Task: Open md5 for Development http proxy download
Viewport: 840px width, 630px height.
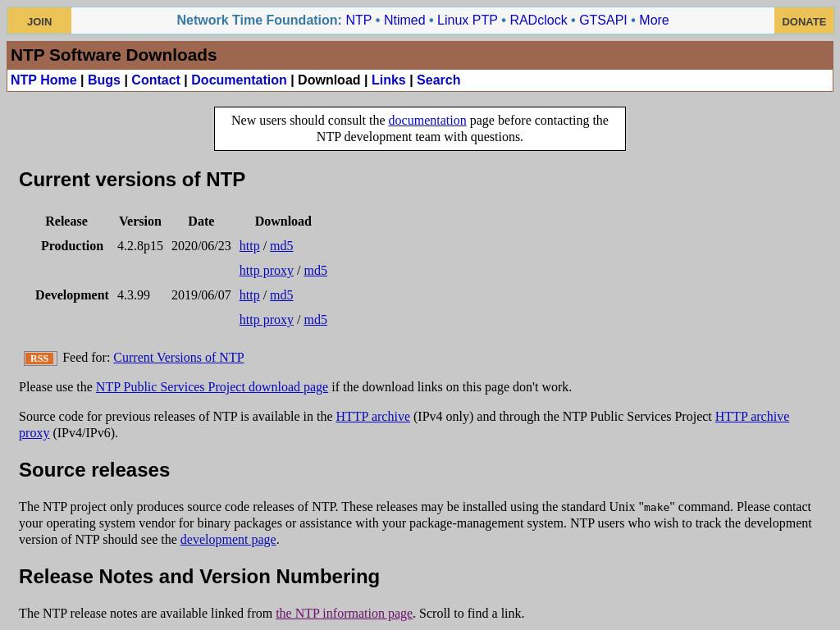Action: click(x=316, y=320)
